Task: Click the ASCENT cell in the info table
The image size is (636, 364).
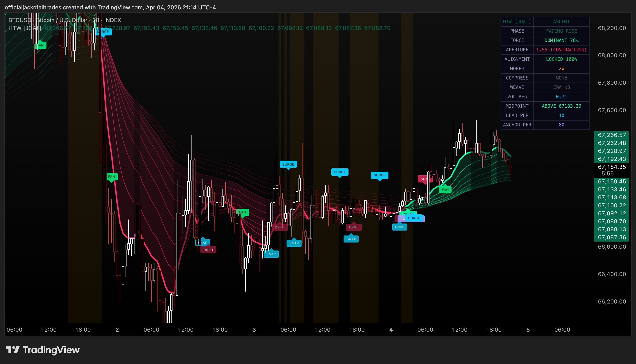Action: [x=561, y=22]
